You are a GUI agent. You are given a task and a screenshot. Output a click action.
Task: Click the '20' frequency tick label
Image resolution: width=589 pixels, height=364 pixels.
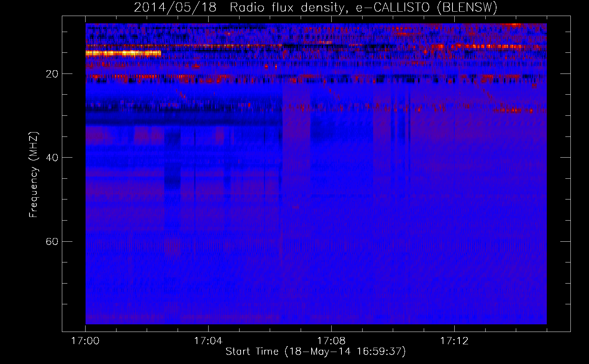pos(52,74)
